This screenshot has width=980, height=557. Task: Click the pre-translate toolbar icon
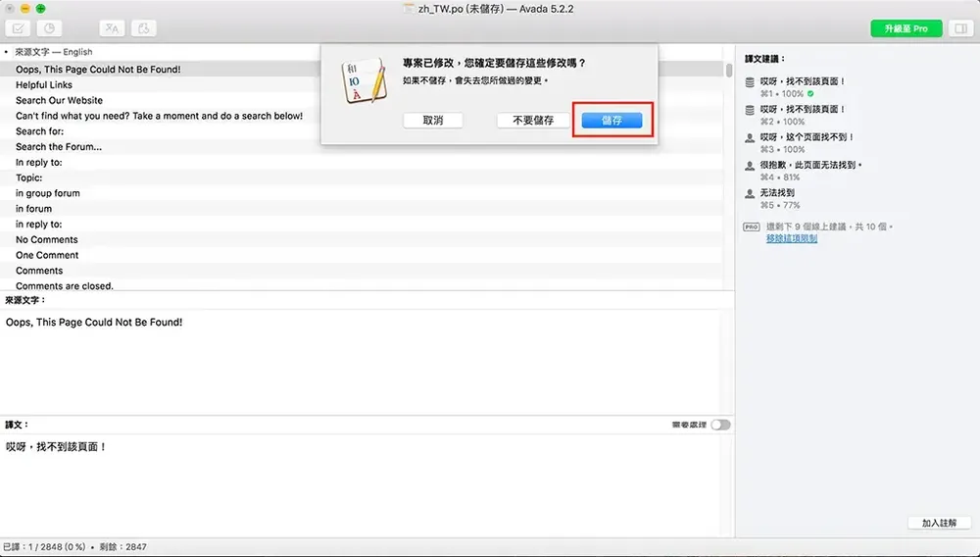click(x=112, y=28)
